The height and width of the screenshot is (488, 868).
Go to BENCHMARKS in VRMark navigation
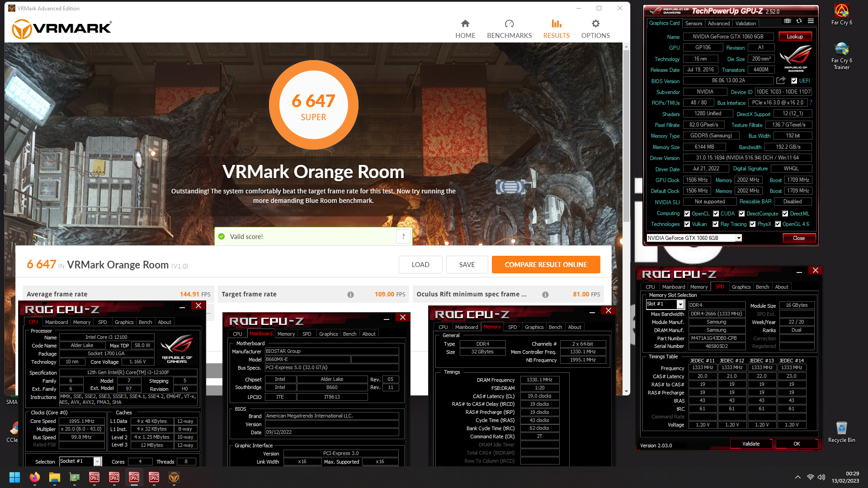(509, 29)
